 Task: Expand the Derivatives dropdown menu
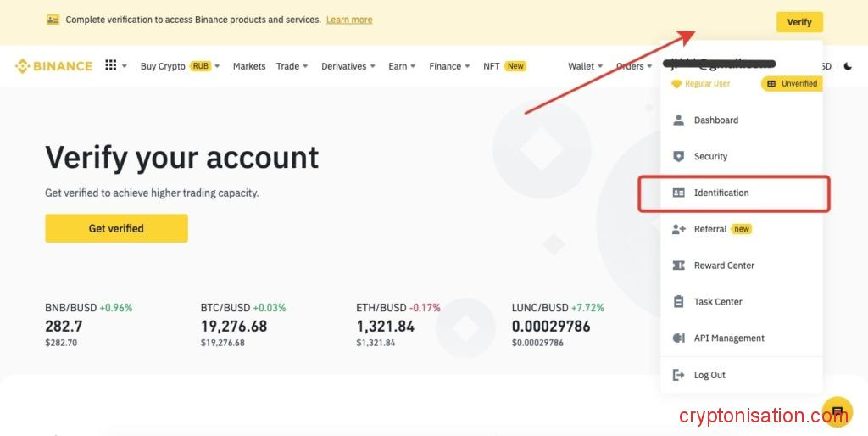pos(349,66)
